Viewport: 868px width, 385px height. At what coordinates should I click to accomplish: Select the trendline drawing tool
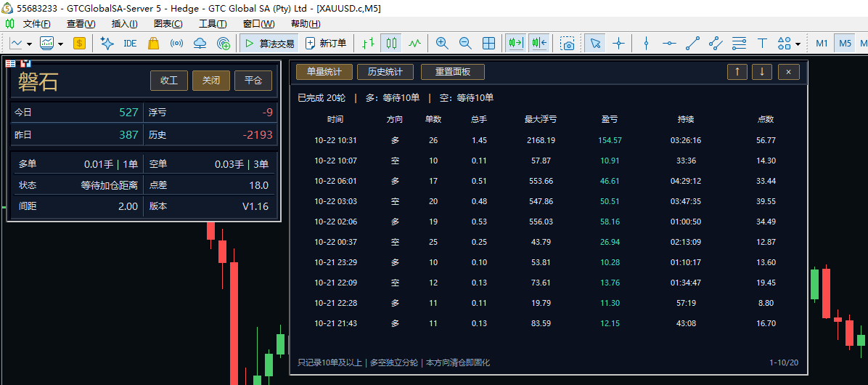692,43
